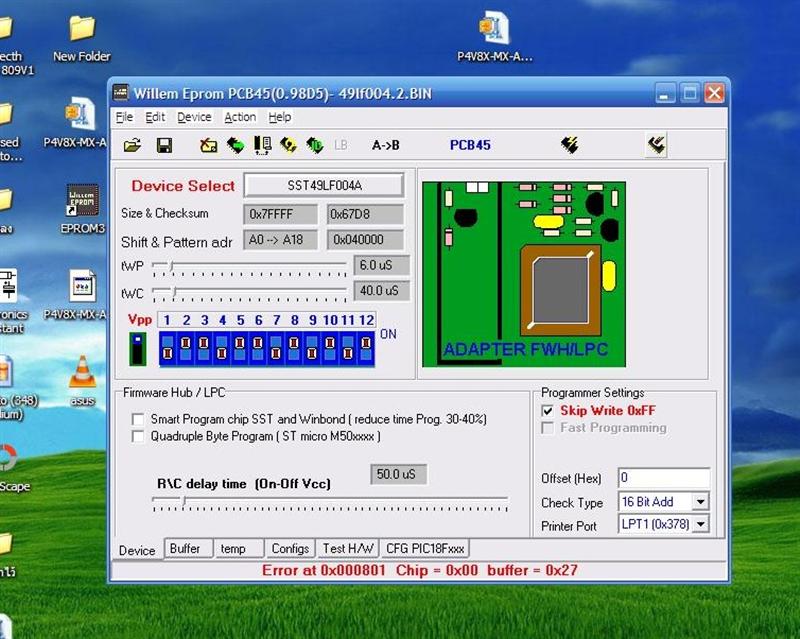The image size is (800, 639).
Task: Click the program chip yellow lightning icon
Action: (x=288, y=146)
